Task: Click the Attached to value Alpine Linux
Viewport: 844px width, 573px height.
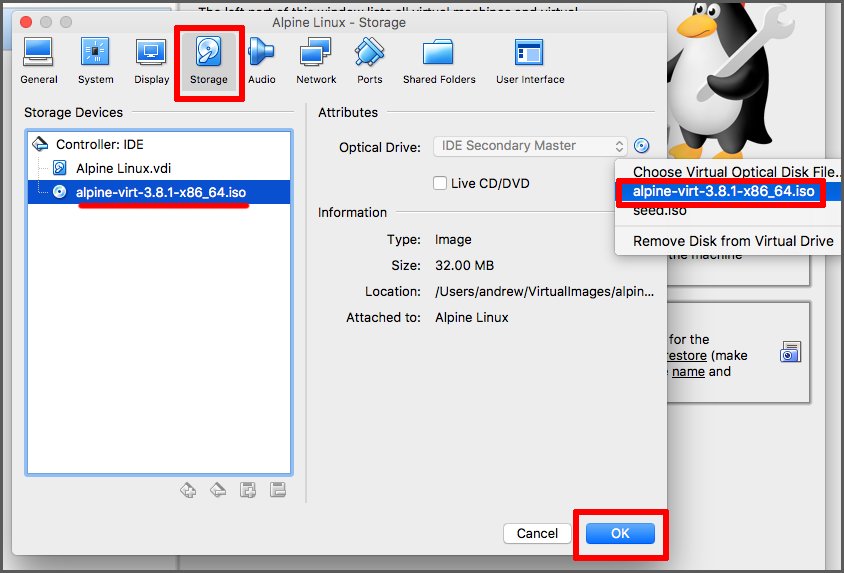Action: [x=472, y=317]
